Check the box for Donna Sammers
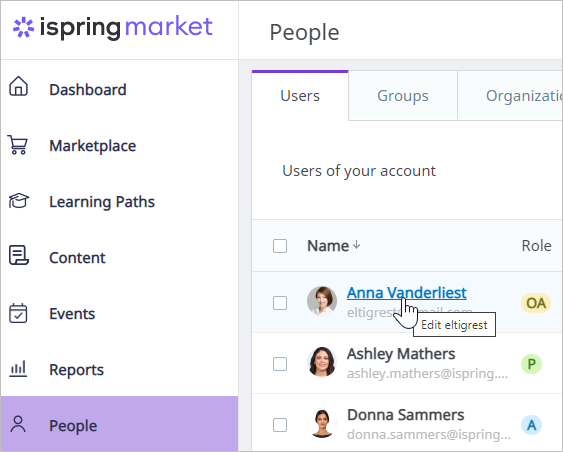 tap(280, 425)
